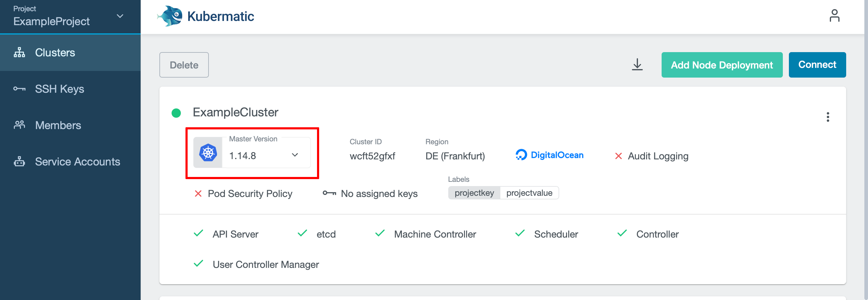Open the Service Accounts page
The image size is (868, 300).
click(x=70, y=162)
